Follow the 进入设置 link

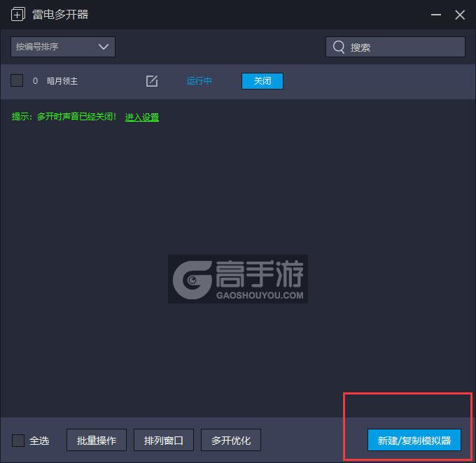click(142, 117)
